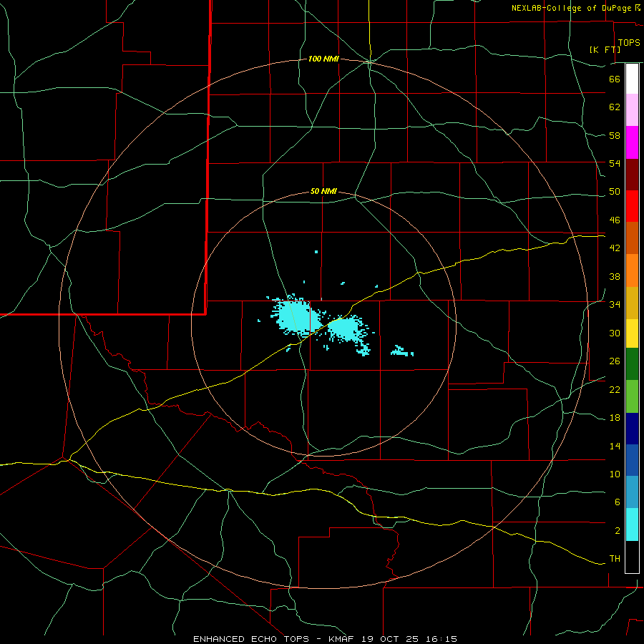Click the 62 legend value
Viewport: 644px width, 644px height.
tap(615, 107)
